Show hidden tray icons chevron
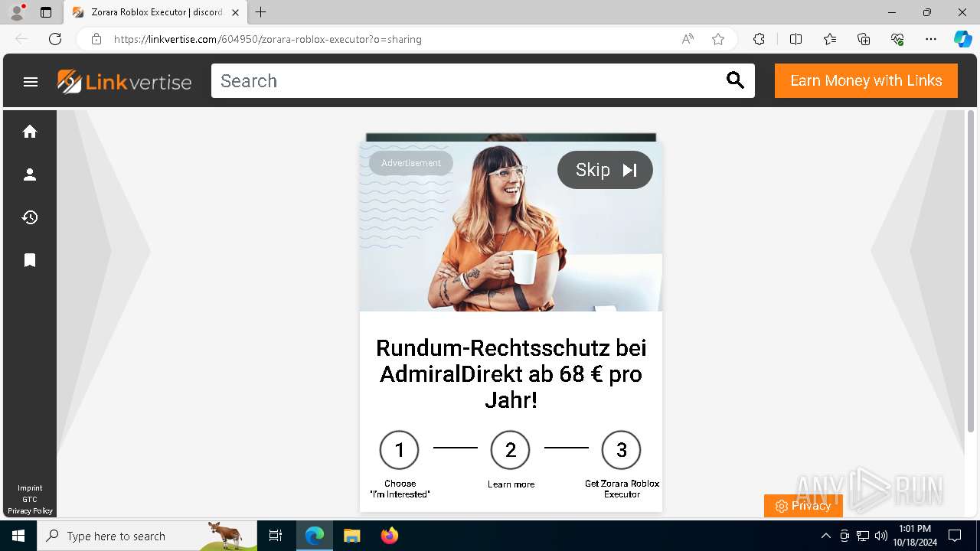The height and width of the screenshot is (551, 980). 825,536
